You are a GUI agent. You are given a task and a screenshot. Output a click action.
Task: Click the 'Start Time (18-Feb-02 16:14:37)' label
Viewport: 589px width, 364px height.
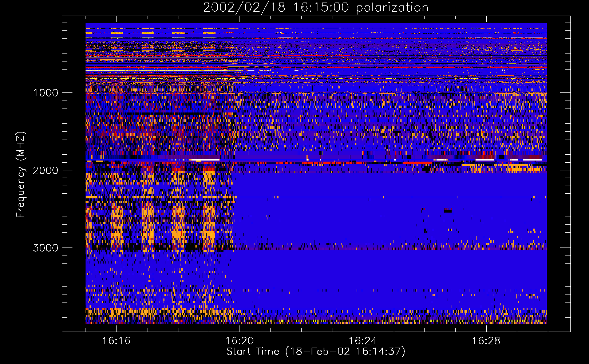[316, 352]
